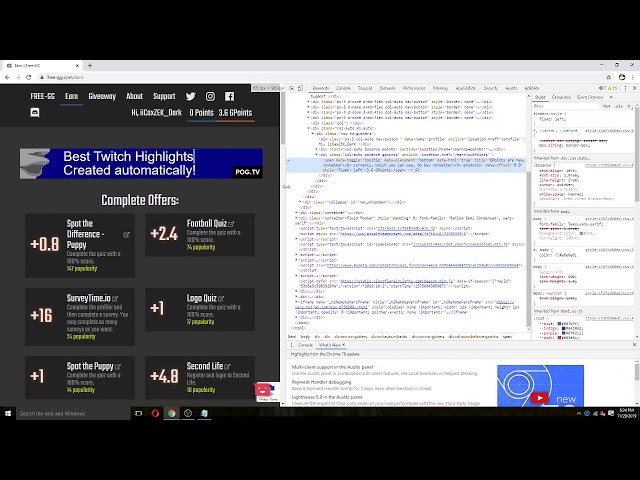
Task: Click the extension icon beside bookmark star
Action: [622, 77]
